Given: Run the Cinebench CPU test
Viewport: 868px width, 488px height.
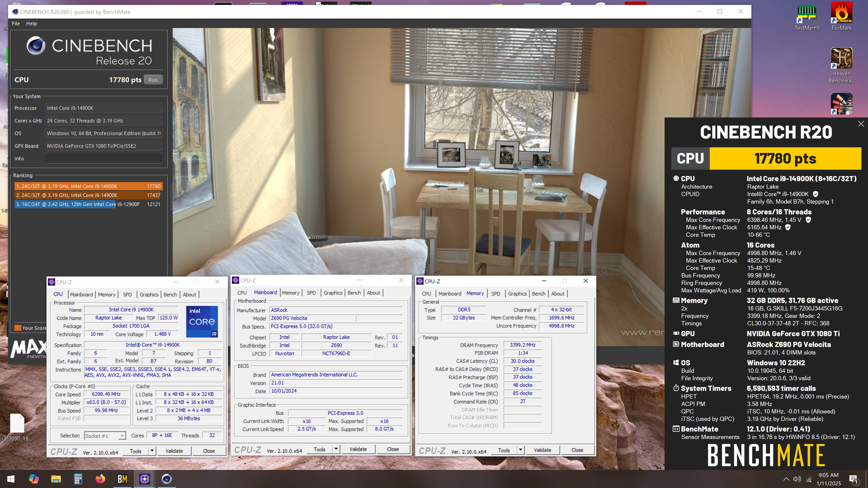Looking at the screenshot, I should tap(153, 80).
